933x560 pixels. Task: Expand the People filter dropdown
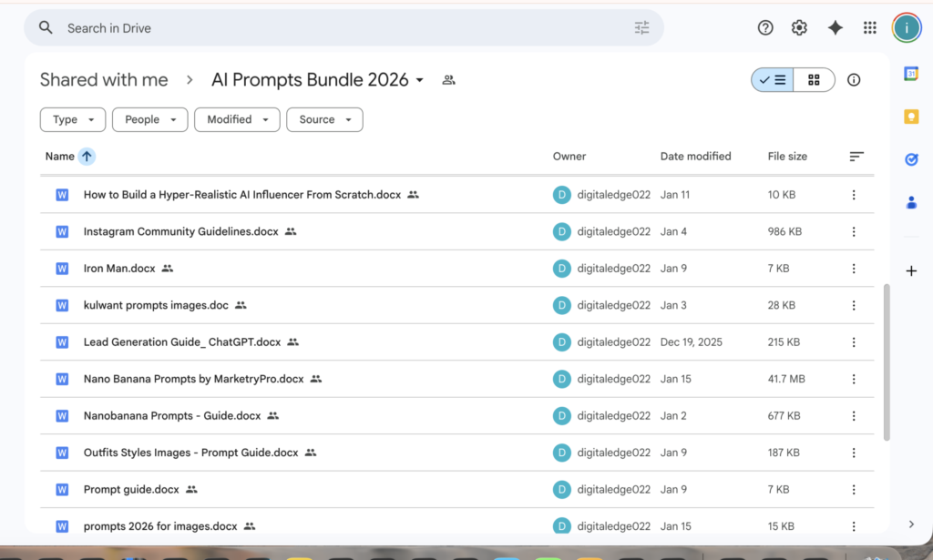pos(151,119)
